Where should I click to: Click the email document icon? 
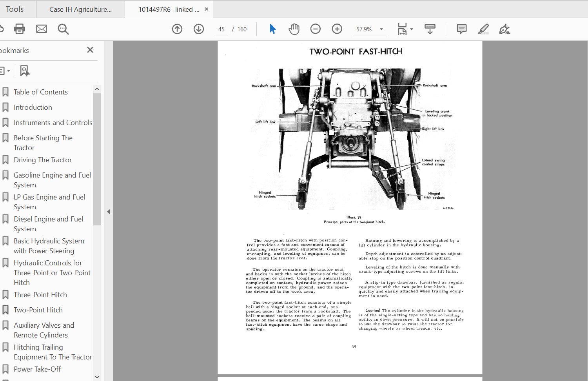click(41, 29)
